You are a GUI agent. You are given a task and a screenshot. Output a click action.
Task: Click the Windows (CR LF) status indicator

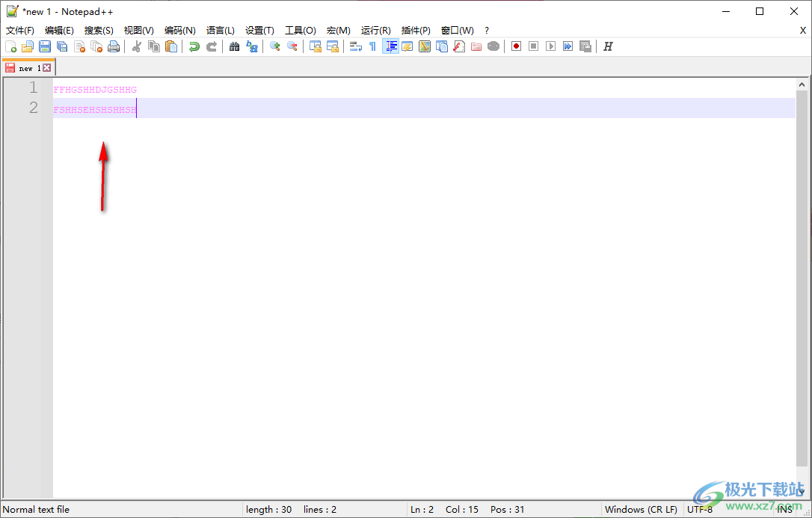[641, 509]
